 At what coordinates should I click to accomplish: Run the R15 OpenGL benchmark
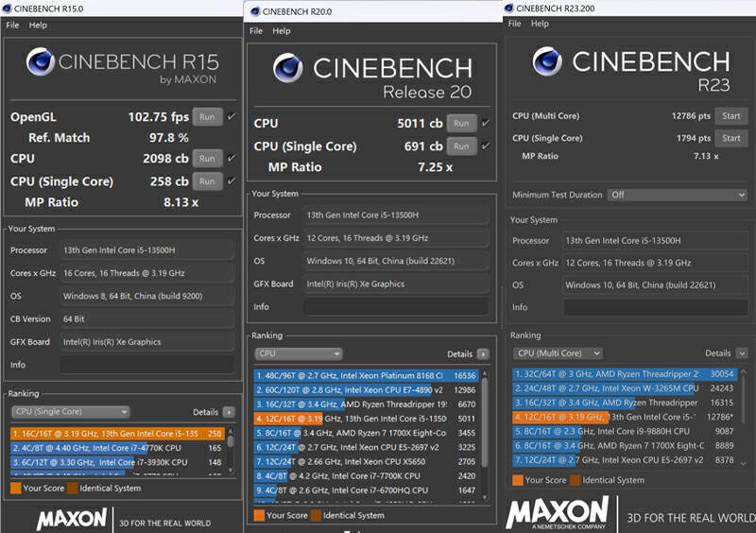tap(208, 118)
